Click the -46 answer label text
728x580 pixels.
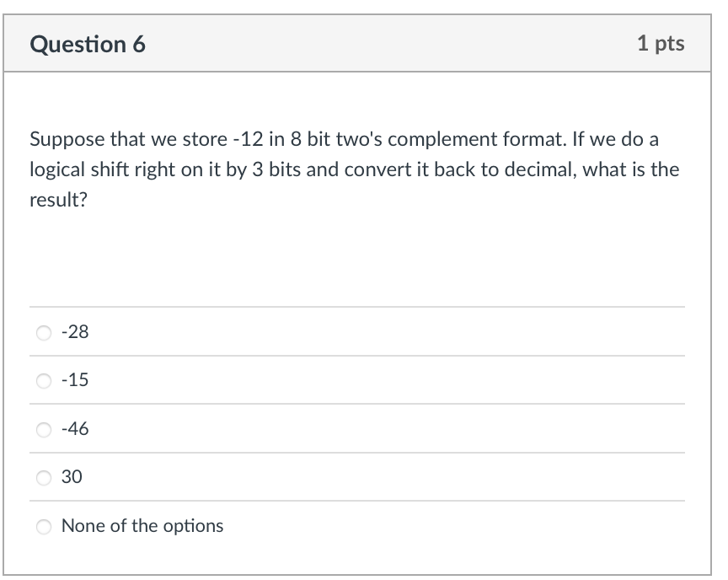(x=75, y=428)
